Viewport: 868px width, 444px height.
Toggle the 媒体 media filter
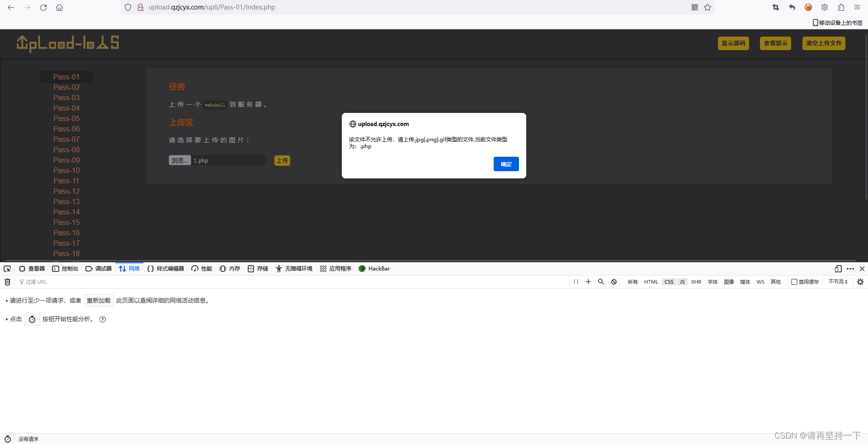[x=745, y=282]
